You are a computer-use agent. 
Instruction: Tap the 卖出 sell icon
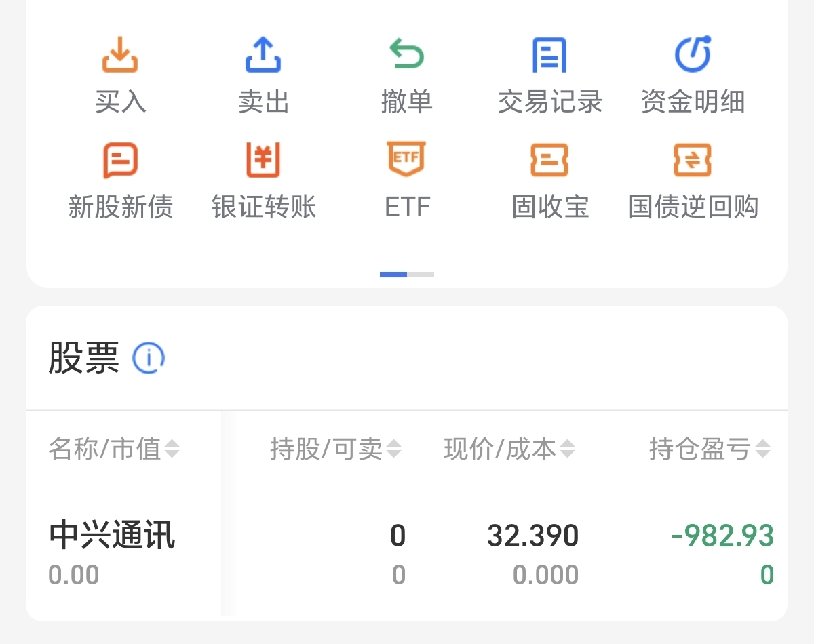pyautogui.click(x=263, y=55)
